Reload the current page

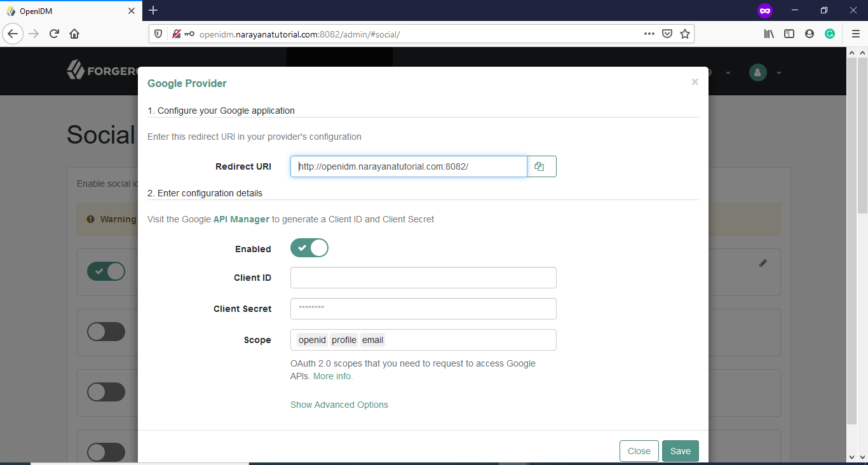coord(54,34)
